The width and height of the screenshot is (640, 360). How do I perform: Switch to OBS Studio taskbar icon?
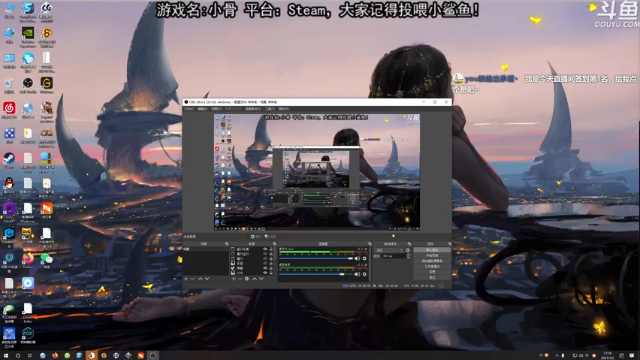pos(153,356)
